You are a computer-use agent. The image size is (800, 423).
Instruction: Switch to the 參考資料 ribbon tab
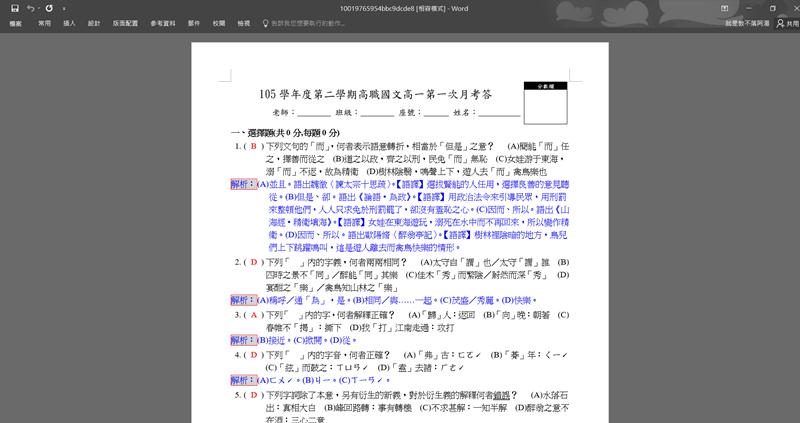[x=163, y=23]
